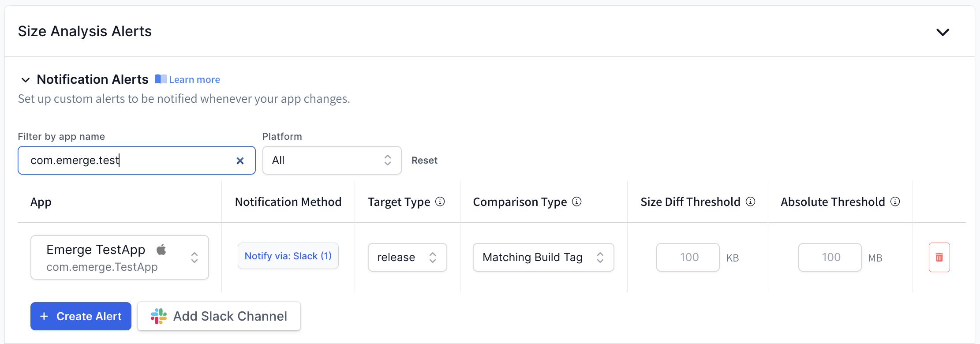980x344 pixels.
Task: Click the Create Alert button
Action: (x=81, y=316)
